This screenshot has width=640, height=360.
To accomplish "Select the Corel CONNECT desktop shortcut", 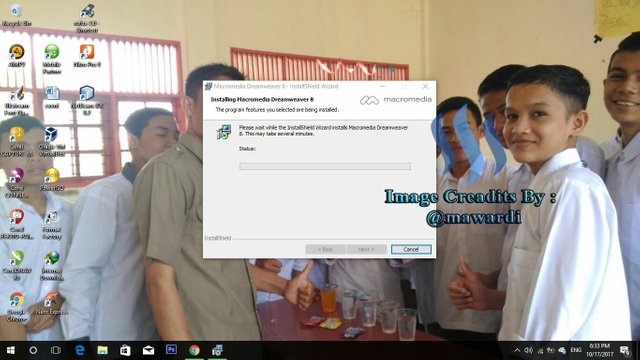I will point(17,183).
